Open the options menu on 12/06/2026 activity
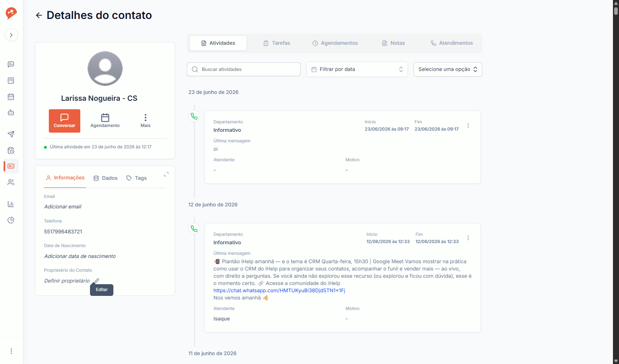 tap(468, 238)
